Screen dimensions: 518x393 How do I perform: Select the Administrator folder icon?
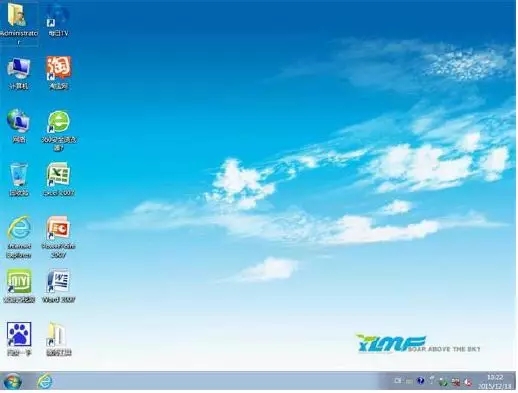pyautogui.click(x=18, y=17)
